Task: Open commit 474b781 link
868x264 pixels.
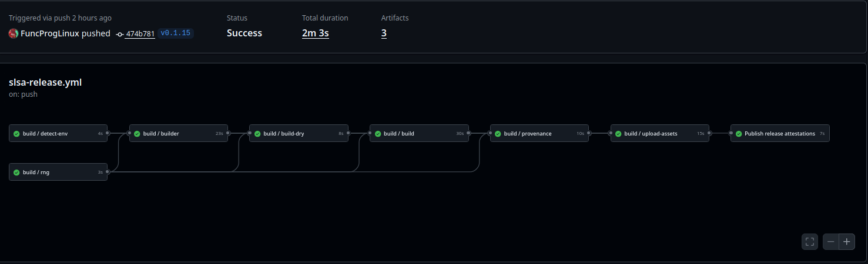Action: (140, 34)
